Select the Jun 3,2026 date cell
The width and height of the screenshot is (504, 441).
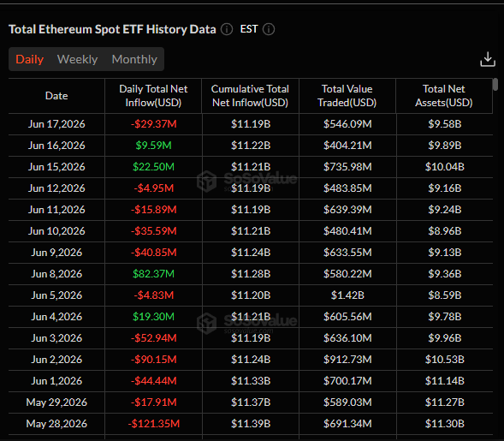click(56, 338)
